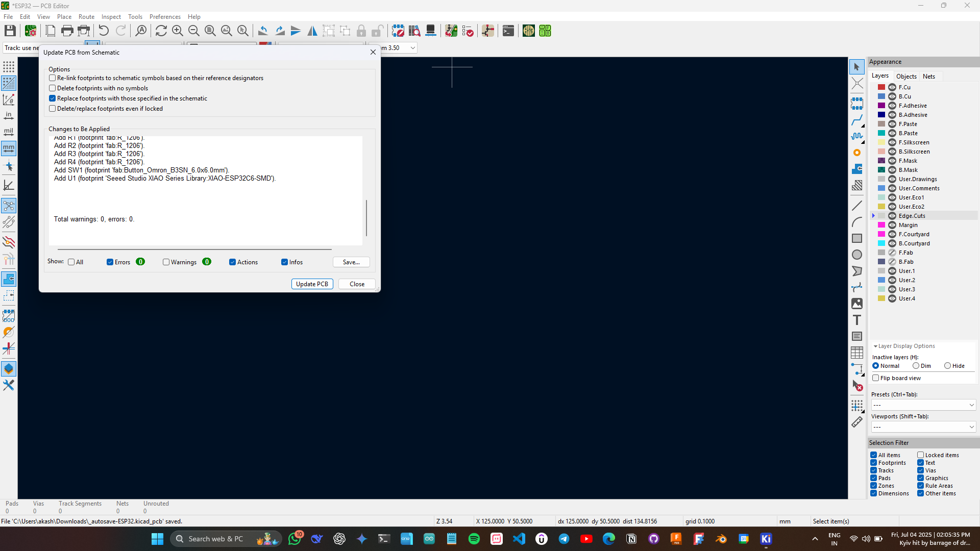980x551 pixels.
Task: Open the Scripting console icon
Action: pyautogui.click(x=508, y=31)
